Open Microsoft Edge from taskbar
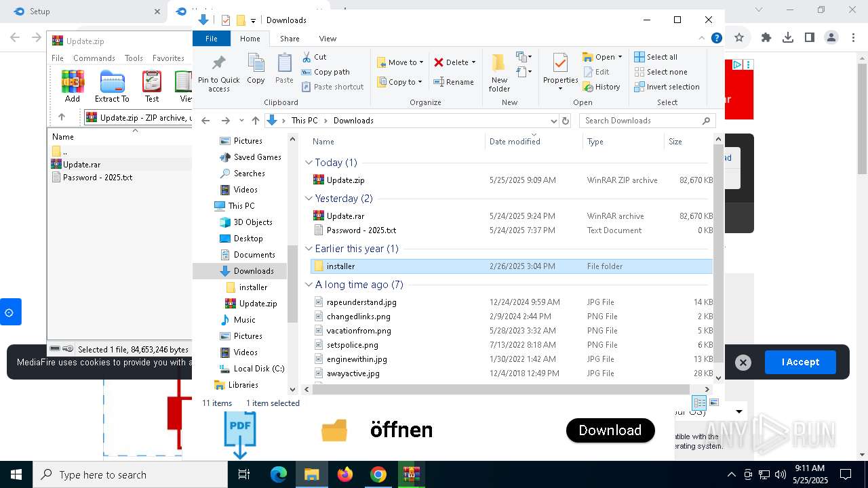 click(x=279, y=474)
